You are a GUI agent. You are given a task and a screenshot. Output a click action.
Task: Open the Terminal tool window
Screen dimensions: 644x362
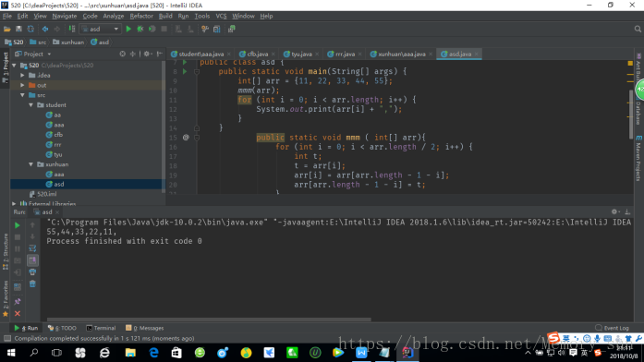[101, 328]
